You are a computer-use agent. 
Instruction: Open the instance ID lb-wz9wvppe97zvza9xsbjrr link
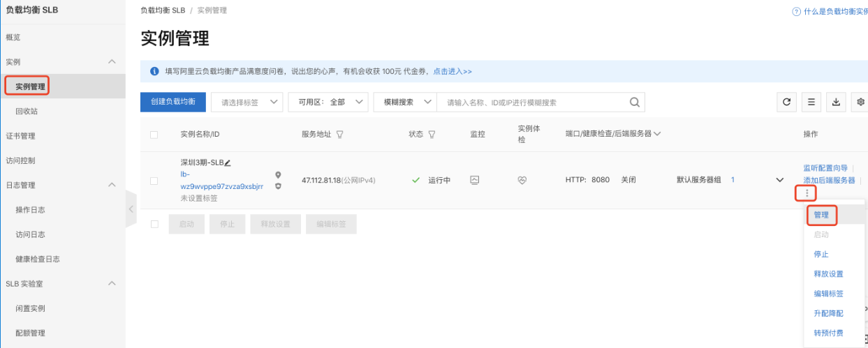[x=222, y=181]
